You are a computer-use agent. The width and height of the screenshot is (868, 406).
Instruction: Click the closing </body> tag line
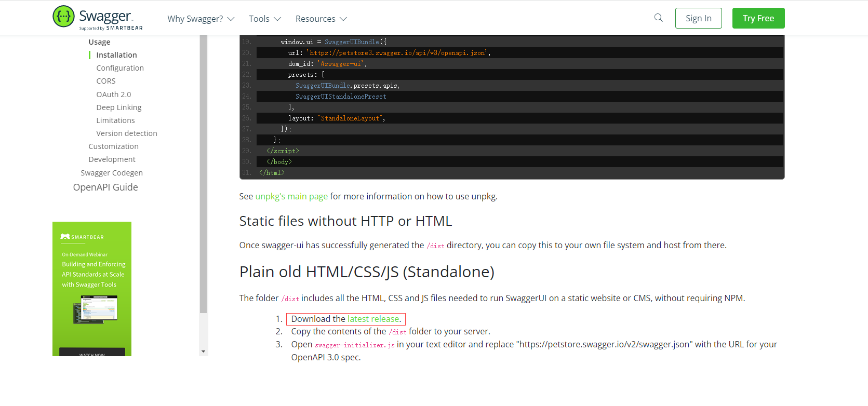pos(279,162)
